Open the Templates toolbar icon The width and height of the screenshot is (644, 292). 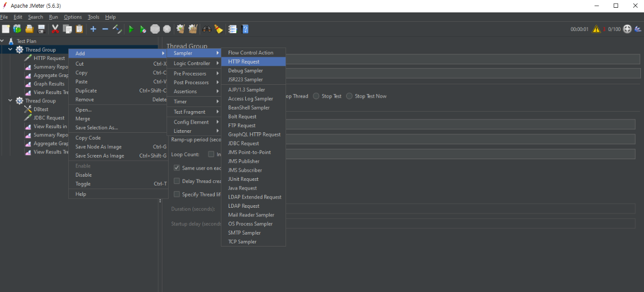(x=18, y=29)
